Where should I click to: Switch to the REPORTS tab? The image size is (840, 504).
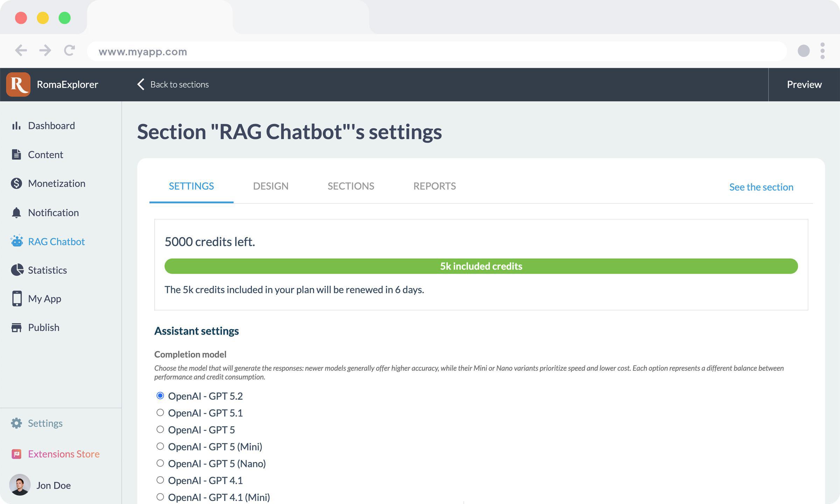434,186
